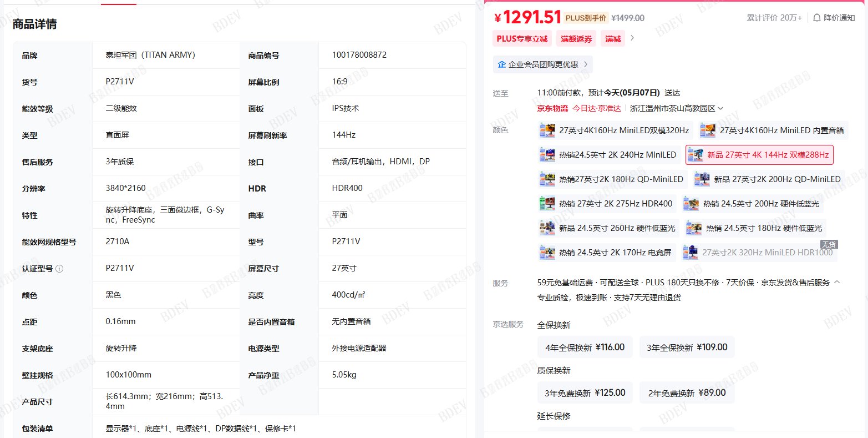868x438 pixels.
Task: Open thumbnail of 27英寸4K160Hz MiniLED 内置音箱
Action: coord(708,130)
